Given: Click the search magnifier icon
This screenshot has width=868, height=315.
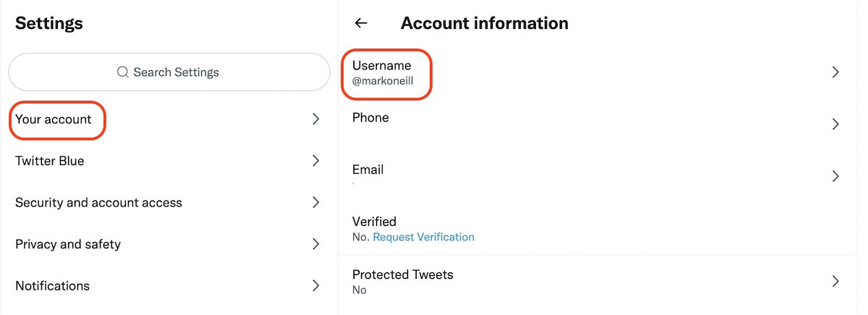Looking at the screenshot, I should (x=123, y=72).
